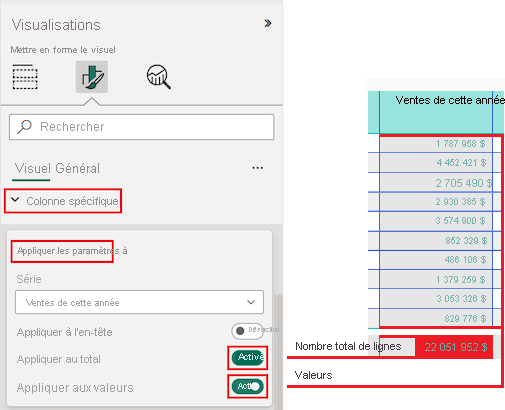Open the Série dropdown Ventes de cette année
505x410 pixels.
(x=139, y=302)
